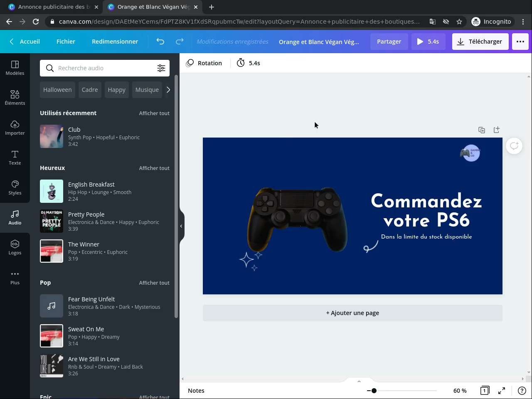Viewport: 532px width, 399px height.
Task: Expand the Notes panel chevron
Action: [x=359, y=381]
